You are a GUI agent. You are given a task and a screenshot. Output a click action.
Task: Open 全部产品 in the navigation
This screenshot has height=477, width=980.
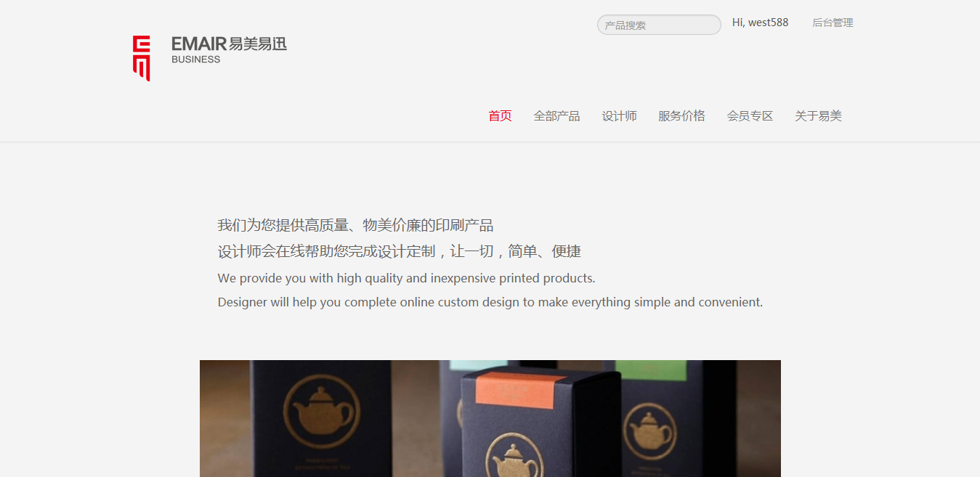click(556, 115)
